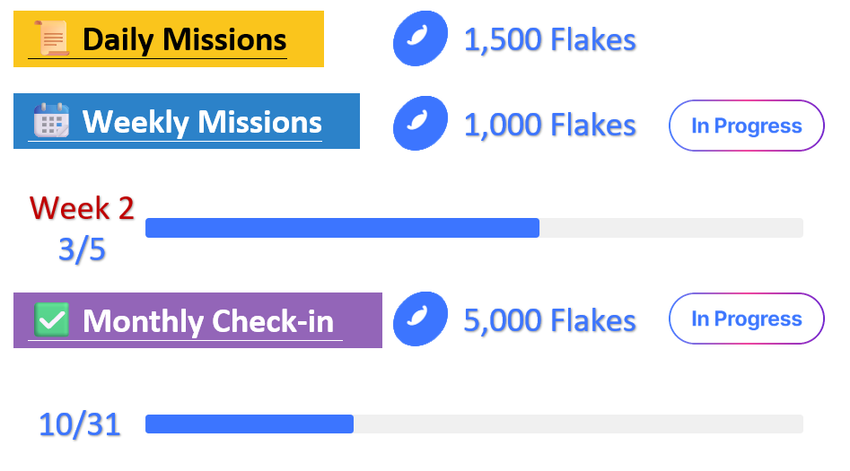Click the Week 2 label

(x=82, y=208)
